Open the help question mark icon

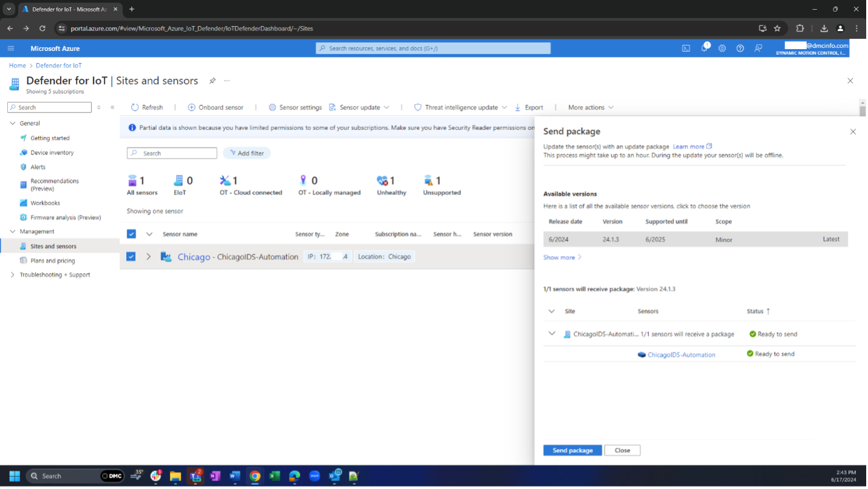coord(740,49)
